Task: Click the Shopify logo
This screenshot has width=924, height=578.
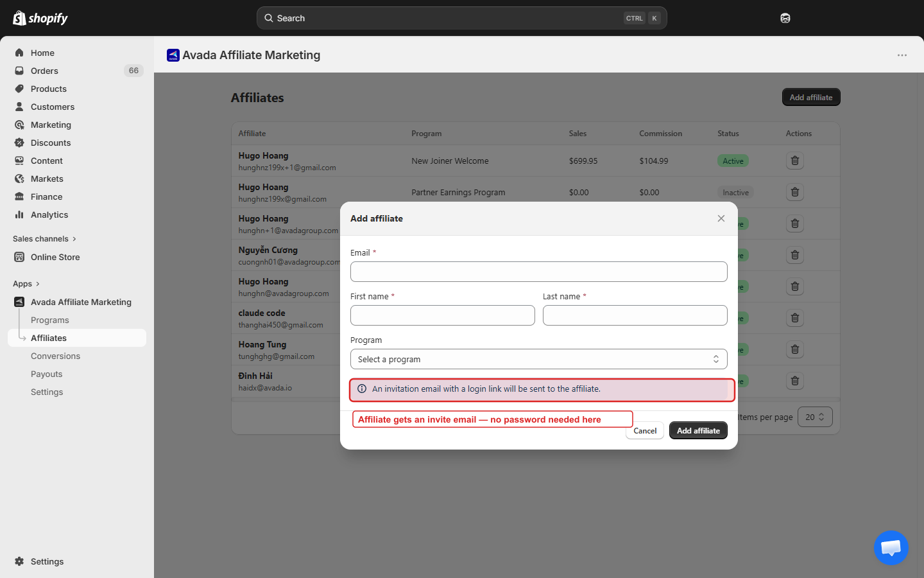Action: click(x=40, y=18)
